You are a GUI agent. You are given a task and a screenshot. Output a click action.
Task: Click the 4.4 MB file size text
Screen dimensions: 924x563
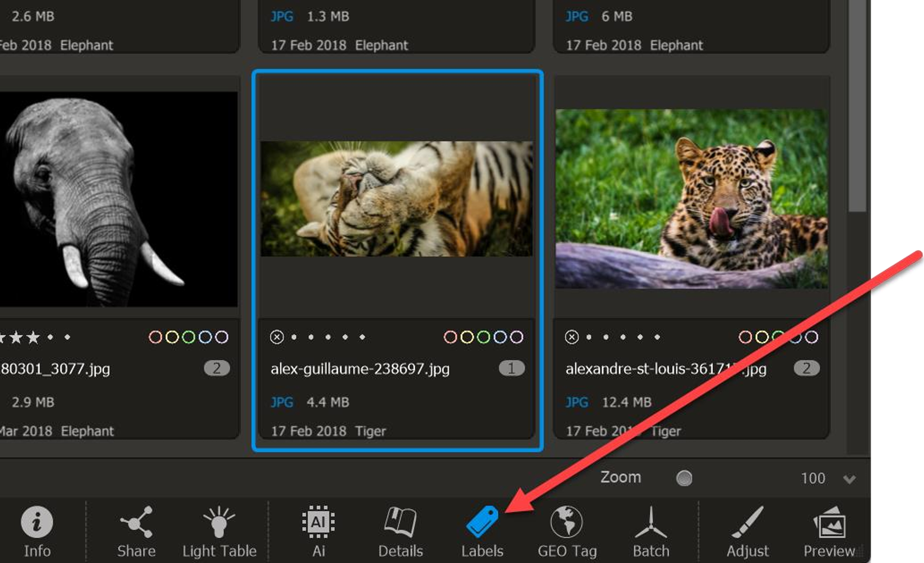(328, 402)
